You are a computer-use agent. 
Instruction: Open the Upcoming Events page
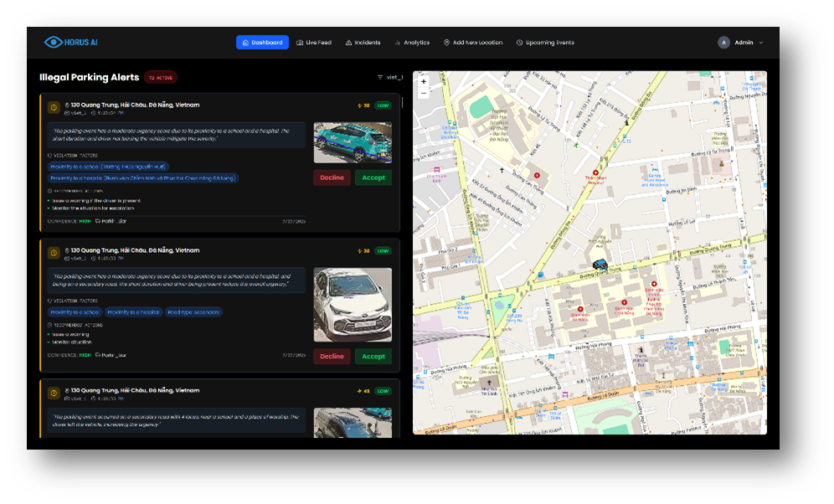click(545, 43)
